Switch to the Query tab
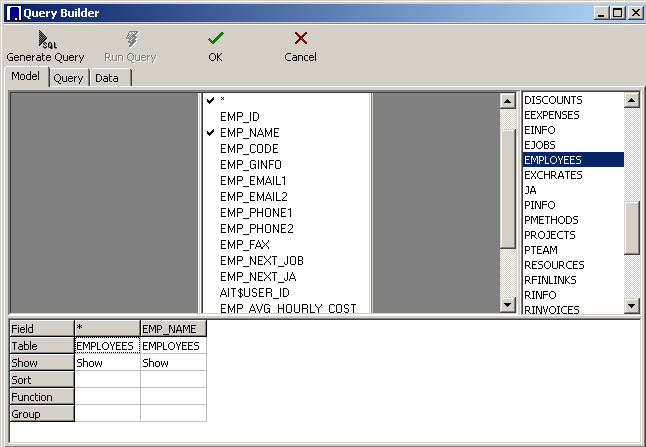The image size is (646, 447). [68, 78]
